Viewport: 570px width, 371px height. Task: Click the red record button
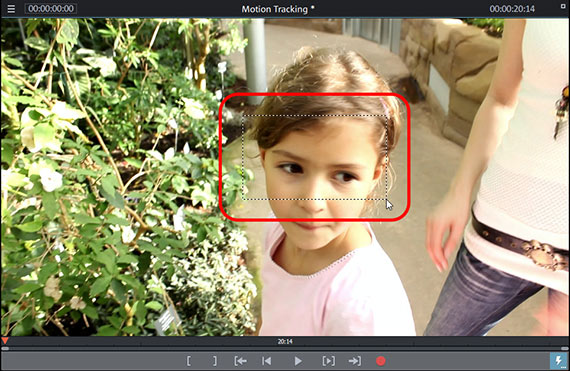point(381,361)
